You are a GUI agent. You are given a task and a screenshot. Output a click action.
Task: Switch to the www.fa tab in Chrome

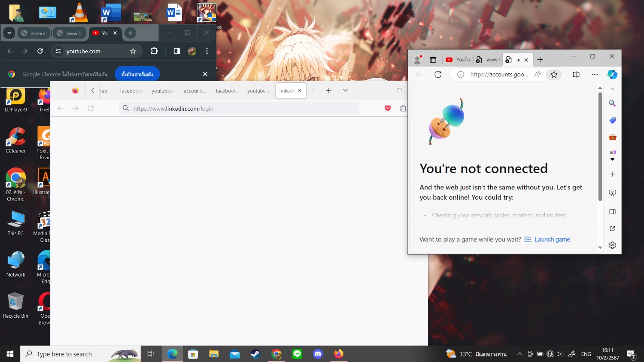pos(70,33)
